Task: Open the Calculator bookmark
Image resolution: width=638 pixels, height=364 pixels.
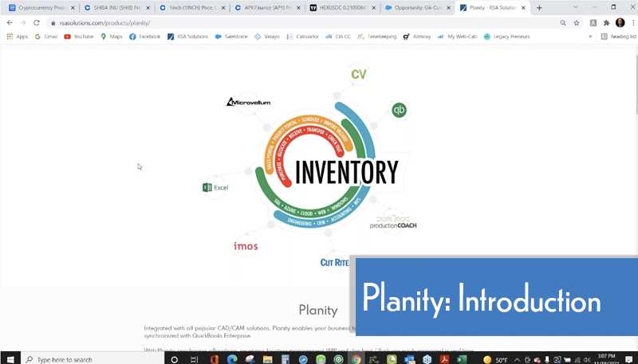Action: 302,37
